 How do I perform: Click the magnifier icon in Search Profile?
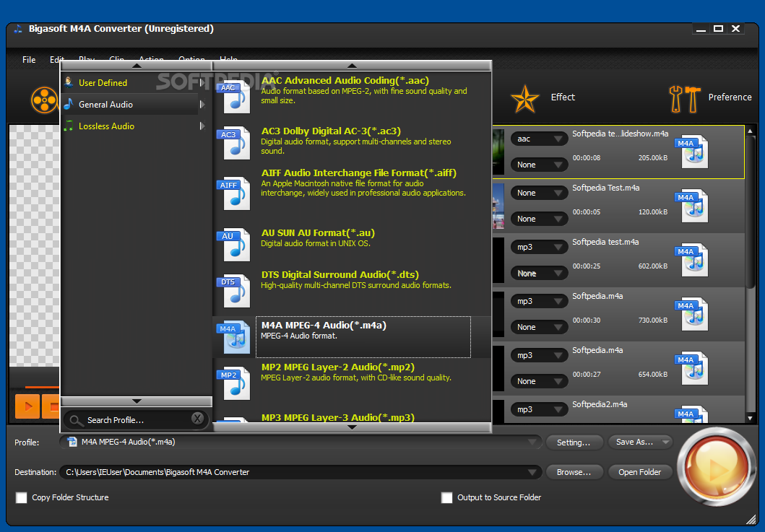pyautogui.click(x=76, y=420)
